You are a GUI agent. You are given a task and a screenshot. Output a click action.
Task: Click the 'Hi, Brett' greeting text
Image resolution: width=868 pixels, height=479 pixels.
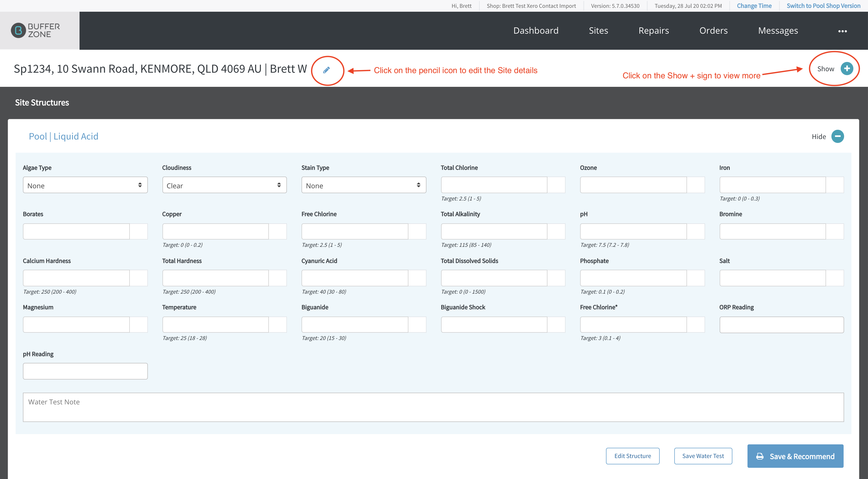(461, 6)
